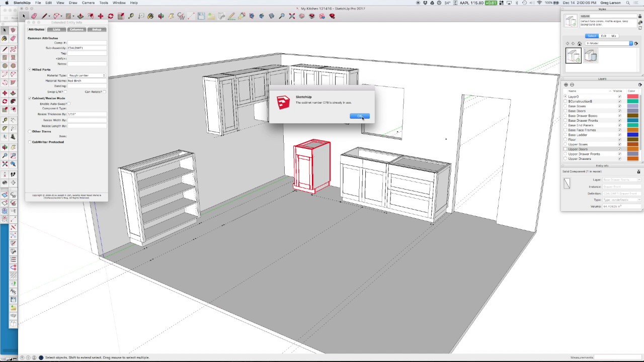Switch to the Columns tab

tap(76, 30)
